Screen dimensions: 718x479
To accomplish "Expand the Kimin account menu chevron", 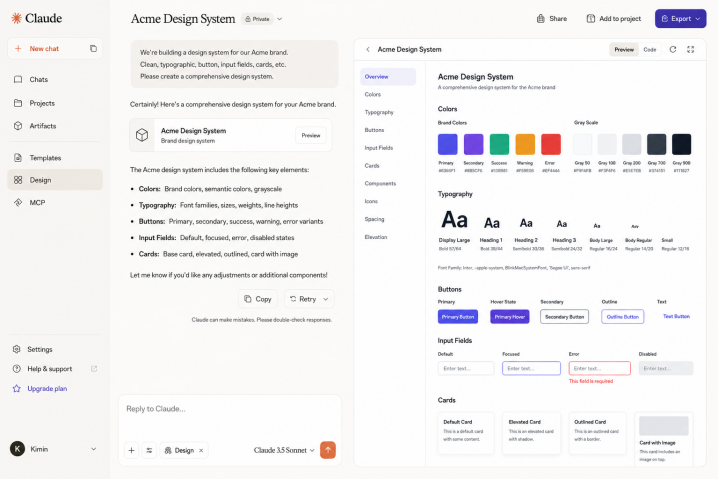I will 93,449.
